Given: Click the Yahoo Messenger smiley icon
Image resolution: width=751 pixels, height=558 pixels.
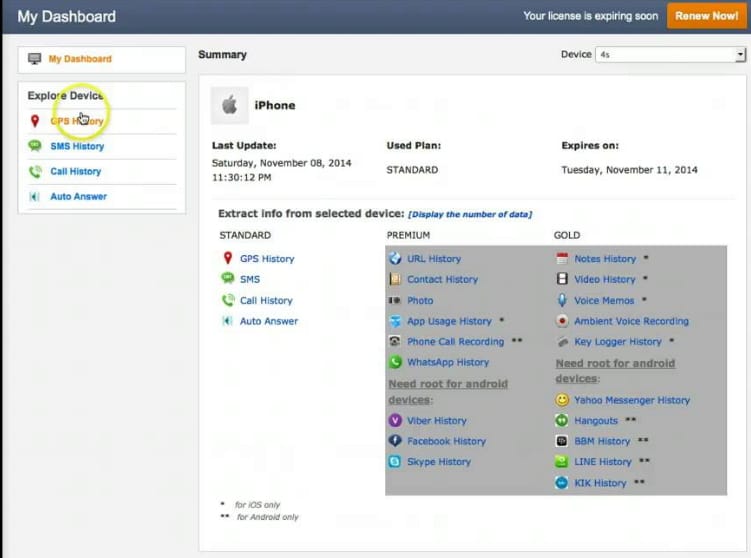Looking at the screenshot, I should point(562,400).
